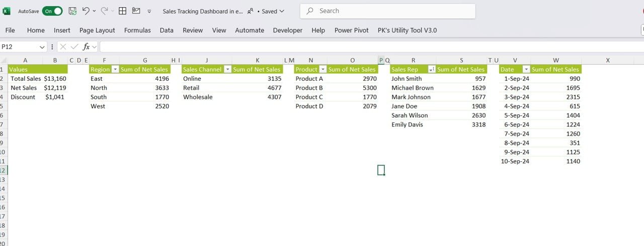The height and width of the screenshot is (246, 644).
Task: Open the Region pivot filter dropdown
Action: click(x=115, y=70)
